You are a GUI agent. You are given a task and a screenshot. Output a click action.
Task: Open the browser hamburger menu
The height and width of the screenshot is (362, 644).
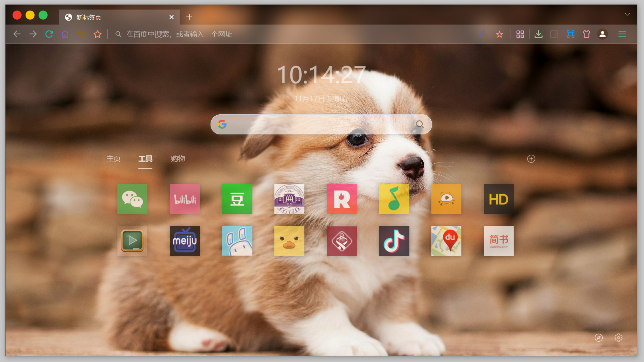click(622, 34)
